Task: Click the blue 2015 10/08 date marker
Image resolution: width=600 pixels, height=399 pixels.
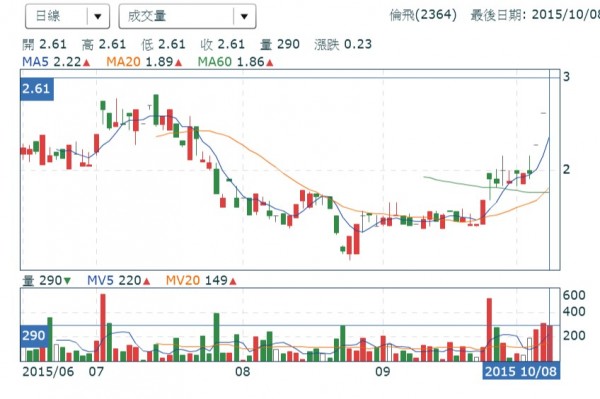Action: [x=521, y=371]
